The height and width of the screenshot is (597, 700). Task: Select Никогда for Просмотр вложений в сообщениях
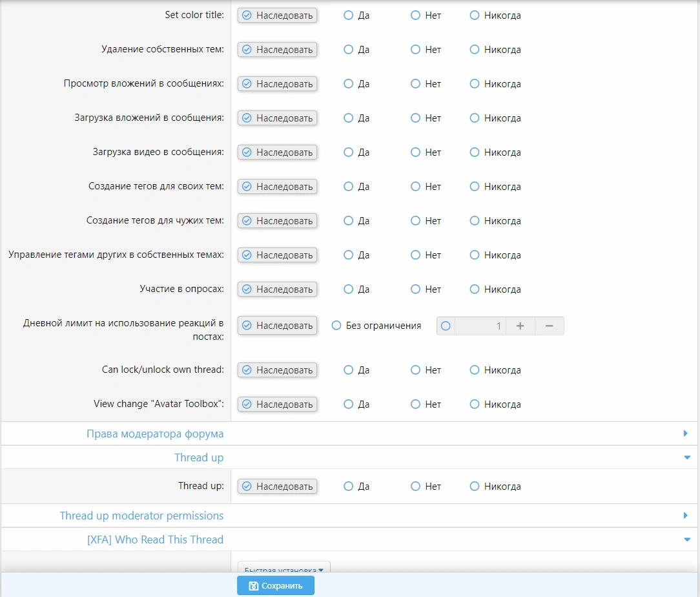475,83
